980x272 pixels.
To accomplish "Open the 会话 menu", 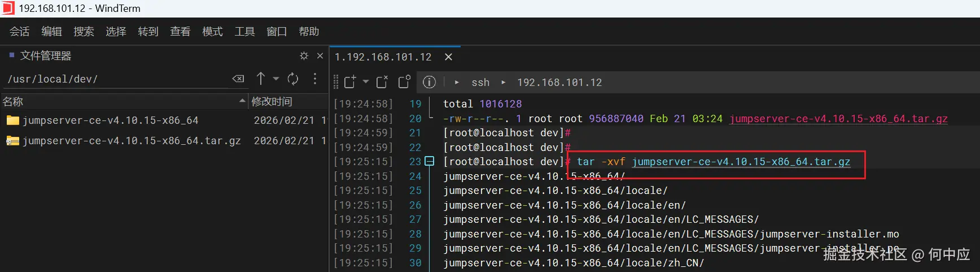I will (x=20, y=32).
